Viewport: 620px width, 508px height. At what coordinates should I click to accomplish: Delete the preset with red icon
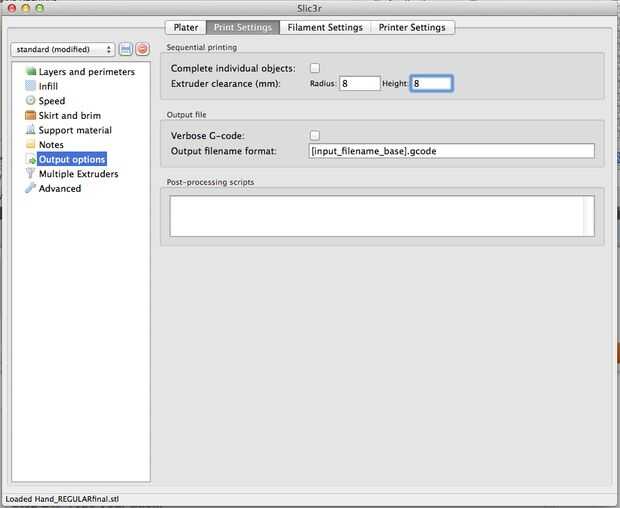point(142,49)
